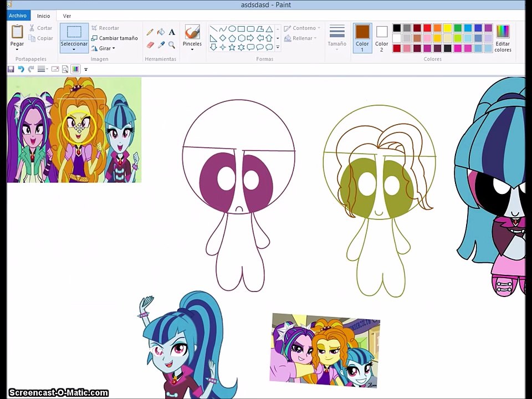
Task: Pick the green color swatch
Action: [458, 28]
